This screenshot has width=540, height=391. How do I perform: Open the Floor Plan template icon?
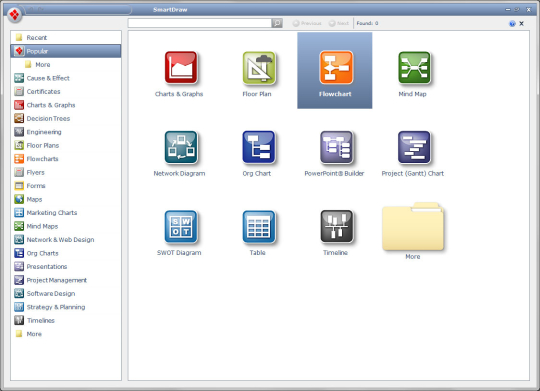[259, 68]
